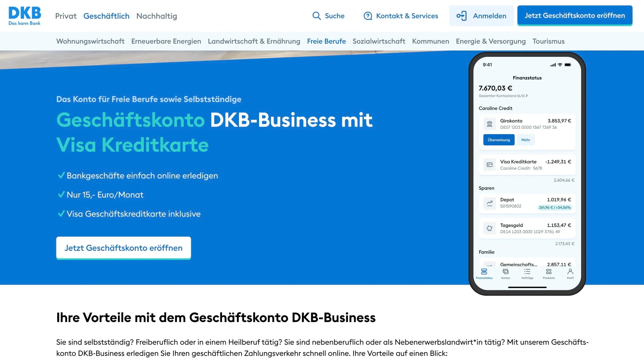This screenshot has height=364, width=644.
Task: Click the Suche link text
Action: (335, 16)
